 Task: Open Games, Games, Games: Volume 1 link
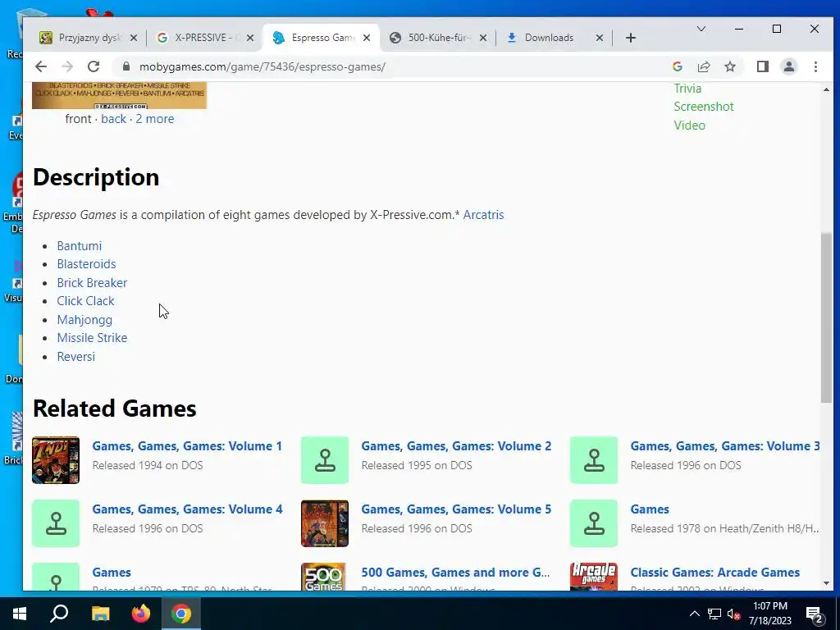187,446
